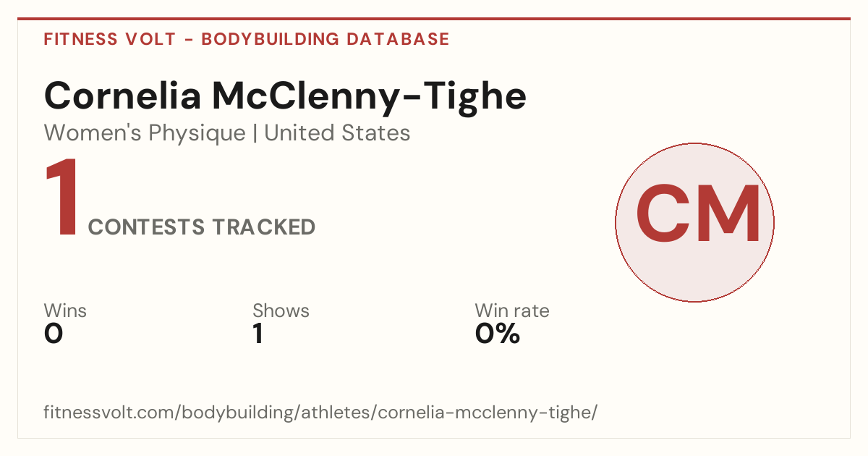Screen dimensions: 868x456
Task: Click the Contests Tracked label
Action: [x=202, y=227]
